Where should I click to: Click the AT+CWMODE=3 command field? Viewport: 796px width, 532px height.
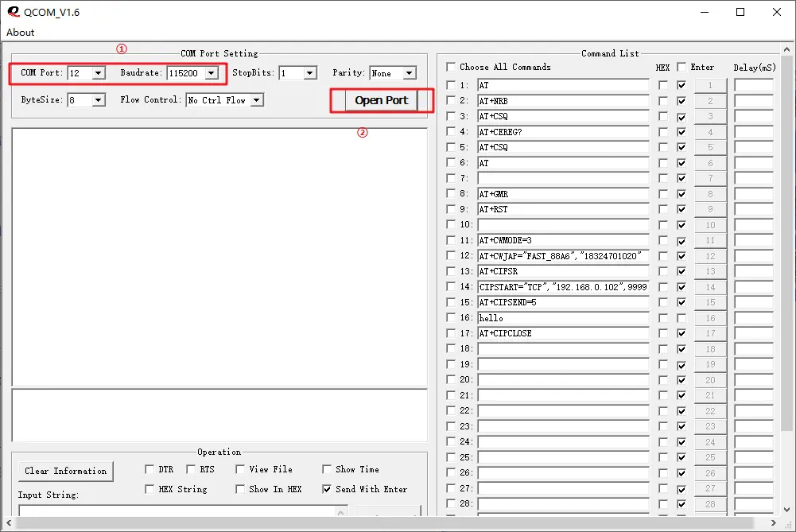pos(564,240)
